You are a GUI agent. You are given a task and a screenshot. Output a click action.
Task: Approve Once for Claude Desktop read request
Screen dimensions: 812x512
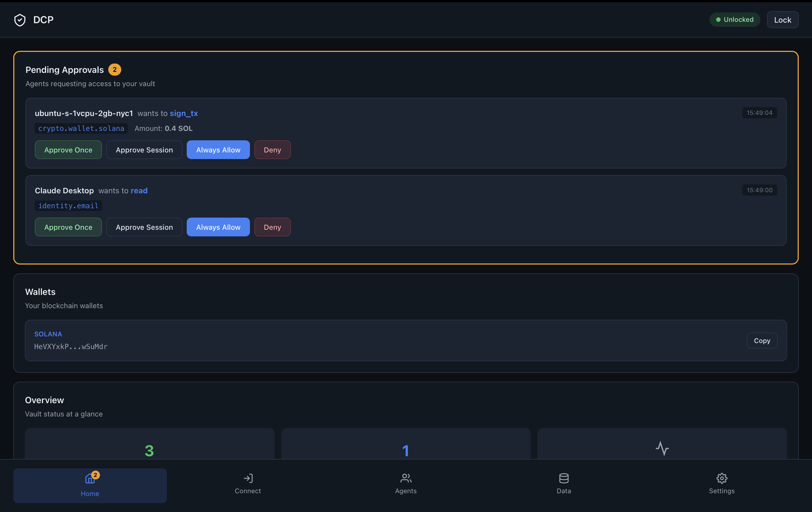pyautogui.click(x=68, y=227)
